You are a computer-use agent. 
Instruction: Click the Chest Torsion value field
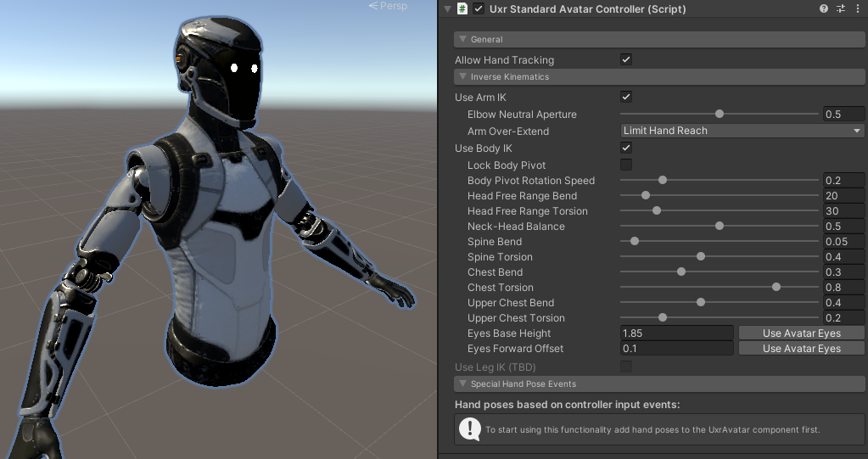click(843, 287)
